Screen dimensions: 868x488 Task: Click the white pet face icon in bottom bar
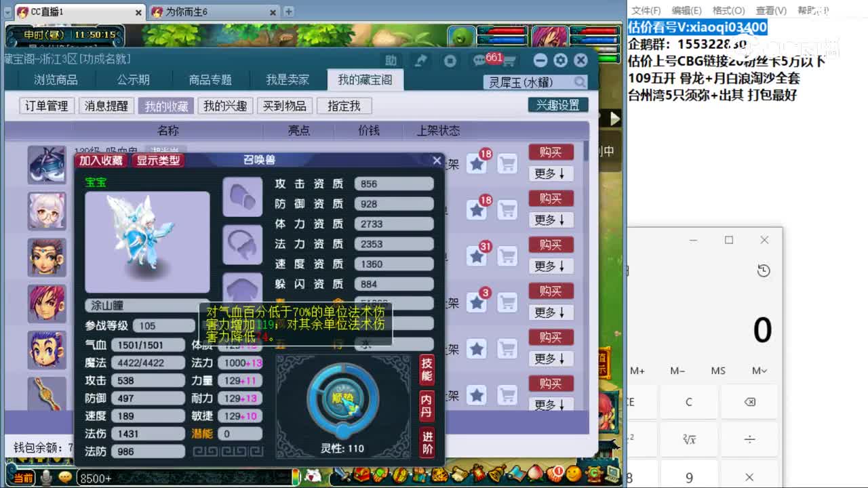313,475
